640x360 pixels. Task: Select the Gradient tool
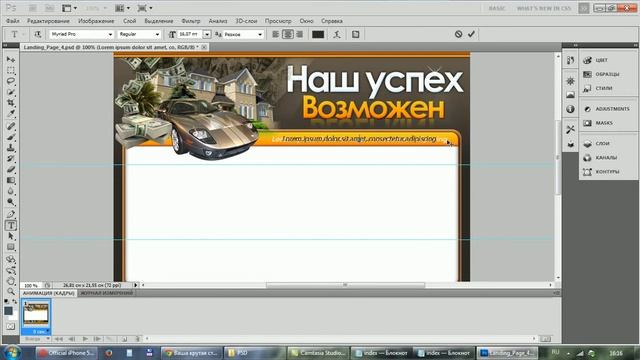11,180
